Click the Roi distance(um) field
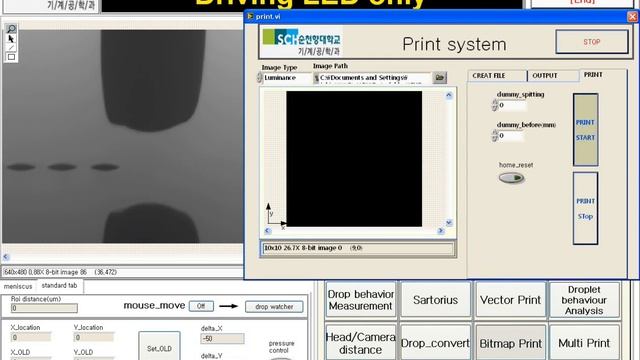The image size is (640, 360). (44, 308)
